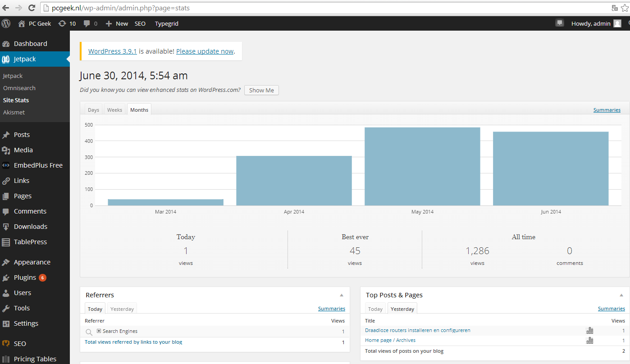Click the May 2014 chart bar

pos(422,166)
